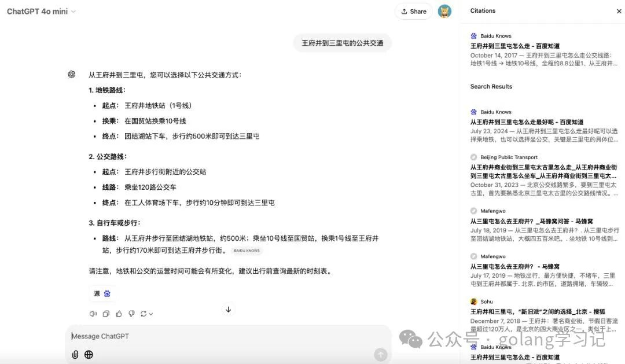Image resolution: width=625 pixels, height=364 pixels.
Task: Close the Citations panel
Action: tap(619, 11)
